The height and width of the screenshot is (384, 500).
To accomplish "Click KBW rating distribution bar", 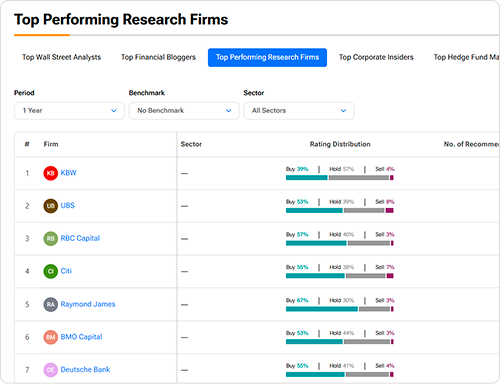I will pyautogui.click(x=340, y=178).
